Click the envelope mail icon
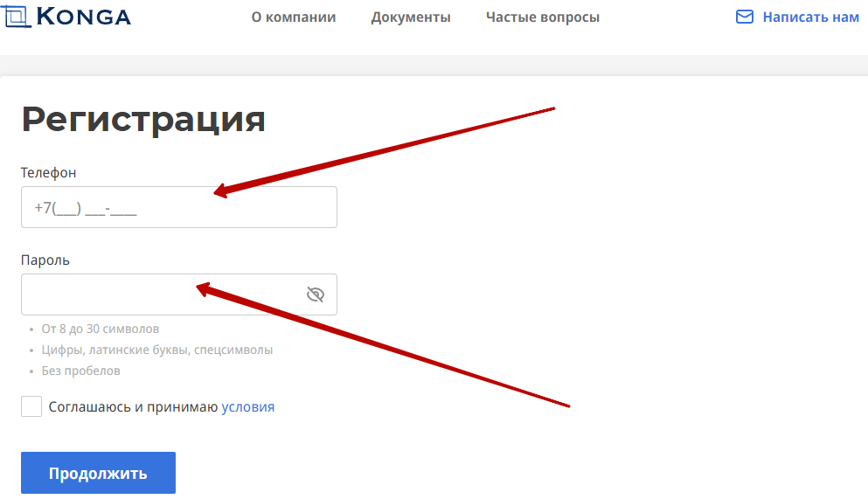 (745, 17)
